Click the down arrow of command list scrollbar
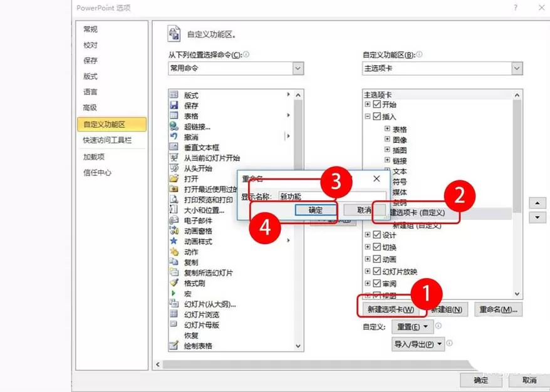Image resolution: width=550 pixels, height=392 pixels. pyautogui.click(x=298, y=346)
